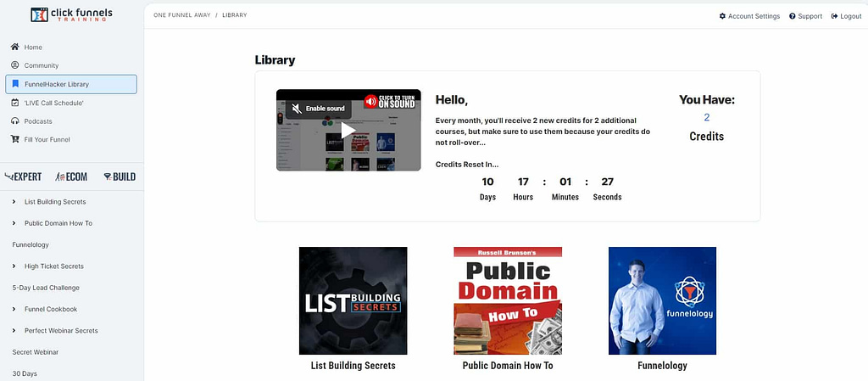Click the muted speaker icon on video
Image resolution: width=868 pixels, height=381 pixels.
(x=297, y=109)
